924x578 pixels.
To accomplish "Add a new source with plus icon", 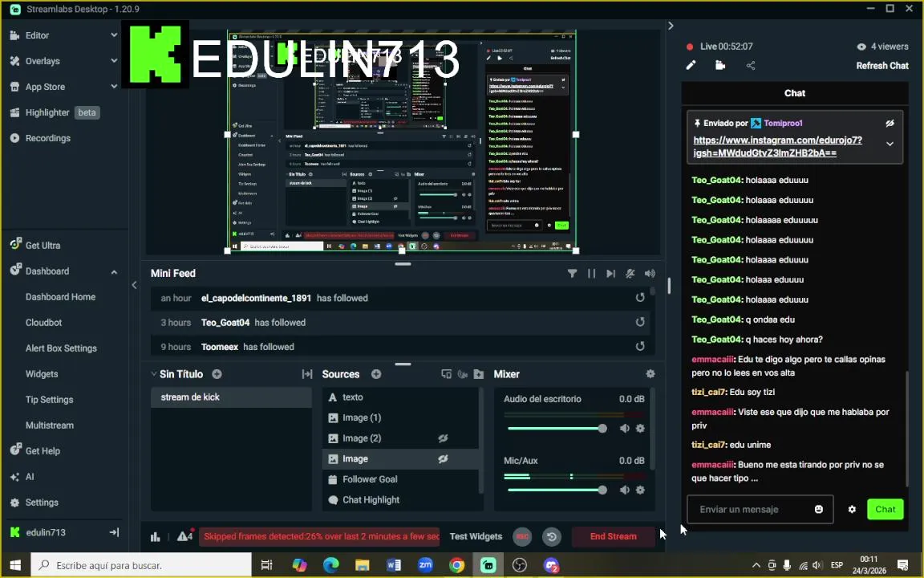I will click(x=376, y=374).
